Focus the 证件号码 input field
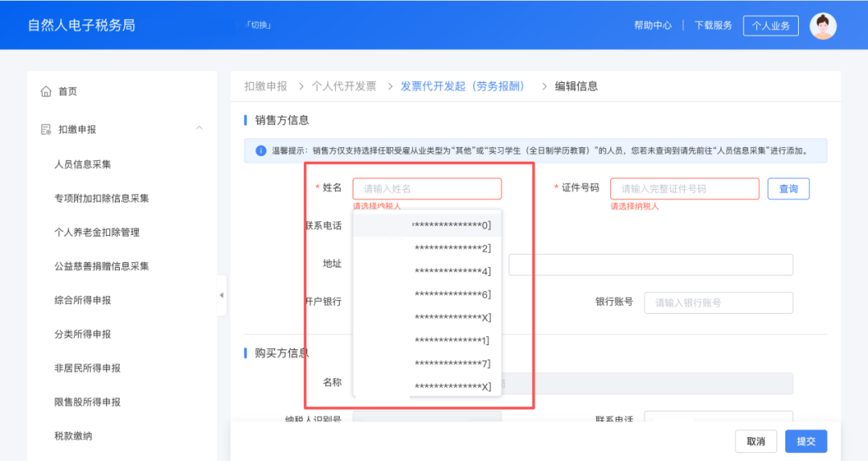The height and width of the screenshot is (461, 868). [x=684, y=189]
